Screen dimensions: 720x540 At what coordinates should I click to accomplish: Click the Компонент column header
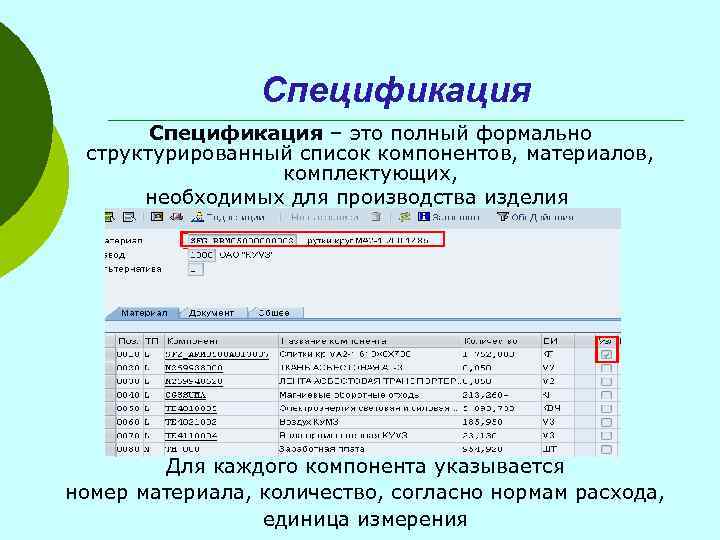[x=221, y=341]
